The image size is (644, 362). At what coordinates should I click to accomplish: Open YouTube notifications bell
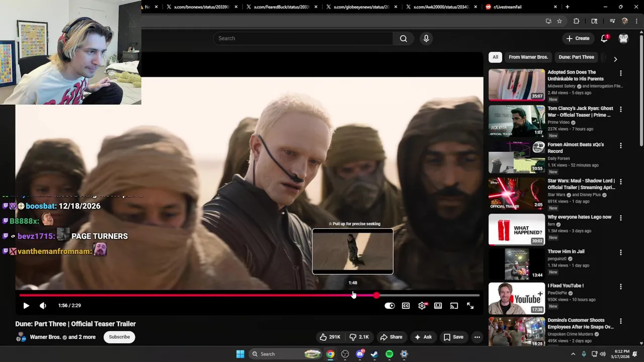604,39
